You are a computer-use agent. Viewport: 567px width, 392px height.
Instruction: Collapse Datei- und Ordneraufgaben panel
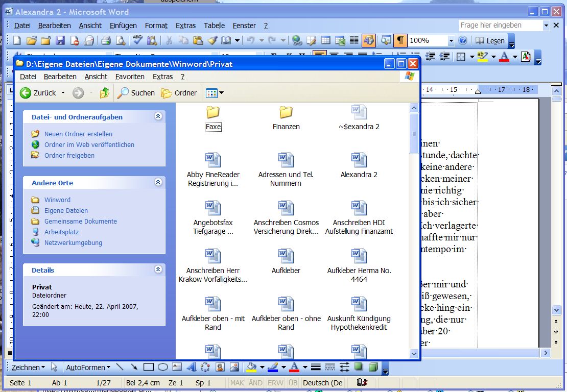[x=158, y=116]
